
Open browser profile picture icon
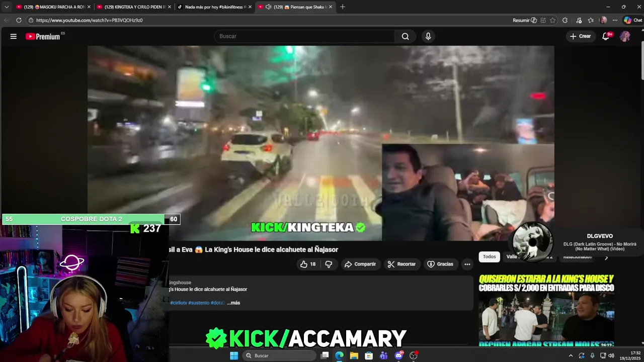click(x=603, y=20)
